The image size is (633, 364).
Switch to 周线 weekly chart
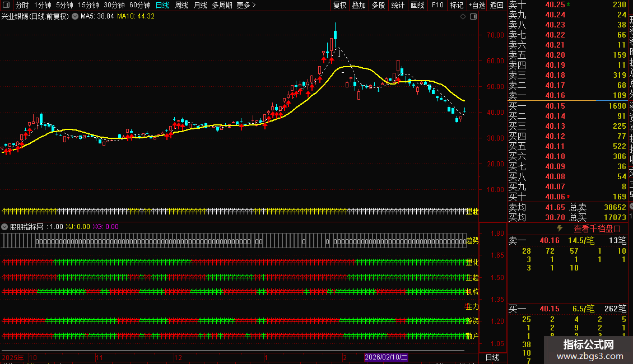coord(181,5)
